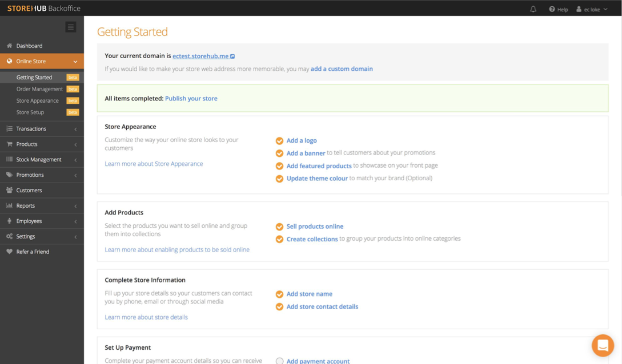Click the checkmark next to Add store name
This screenshot has height=364, width=622.
[x=279, y=294]
